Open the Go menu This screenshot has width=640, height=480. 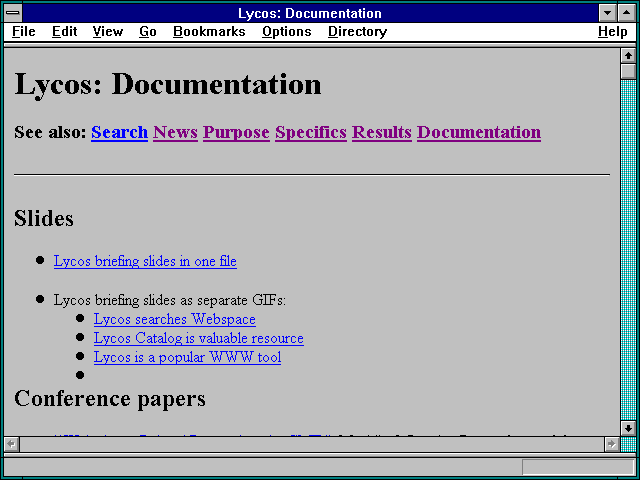pyautogui.click(x=148, y=31)
